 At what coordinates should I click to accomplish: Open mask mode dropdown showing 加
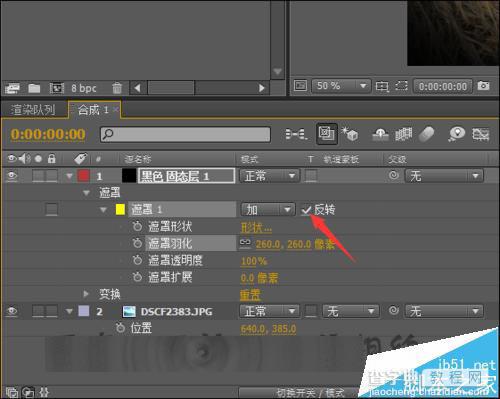click(268, 210)
